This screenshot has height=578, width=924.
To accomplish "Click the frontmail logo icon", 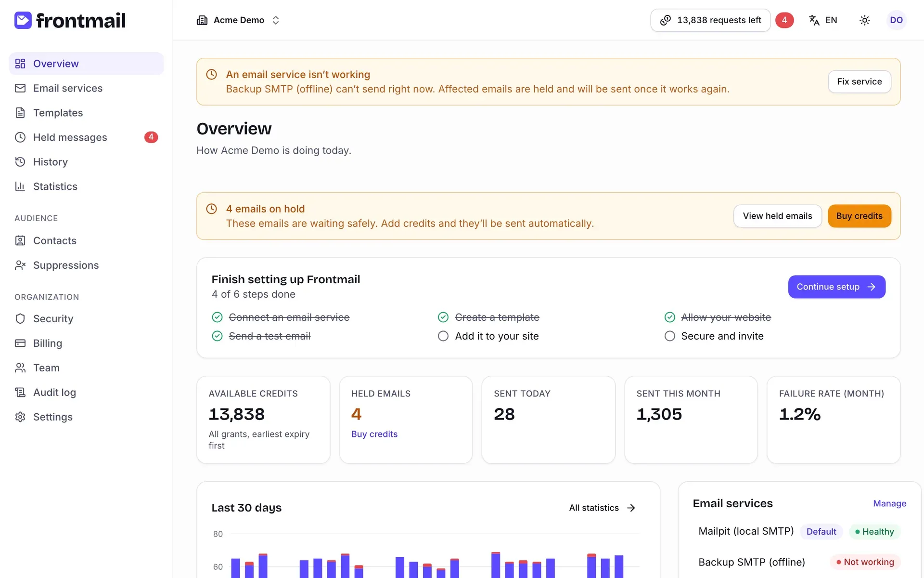I will coord(23,20).
